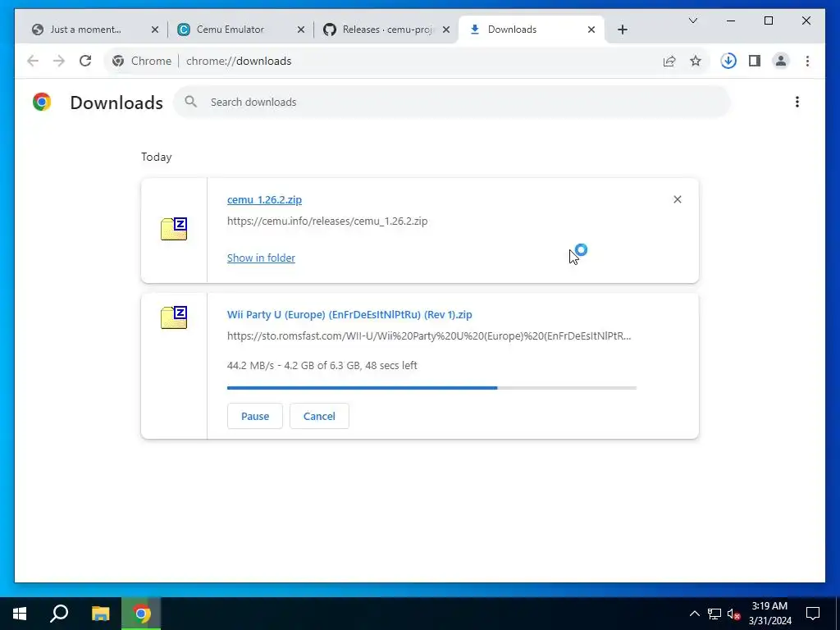Viewport: 840px width, 630px height.
Task: Toggle the Chrome side panel
Action: [755, 61]
